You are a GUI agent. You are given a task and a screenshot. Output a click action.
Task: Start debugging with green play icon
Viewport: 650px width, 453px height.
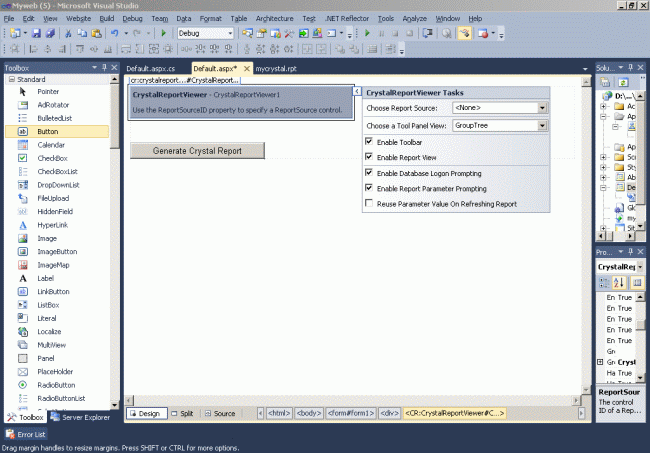pyautogui.click(x=163, y=33)
